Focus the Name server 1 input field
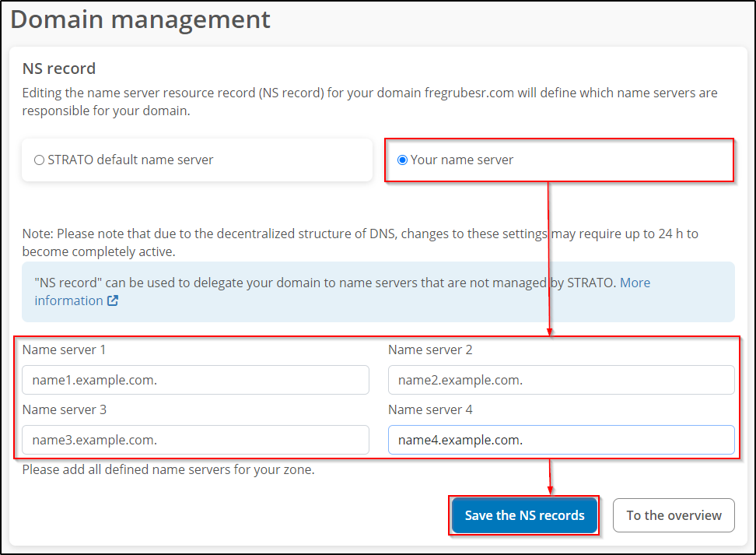The height and width of the screenshot is (555, 756). [x=195, y=380]
